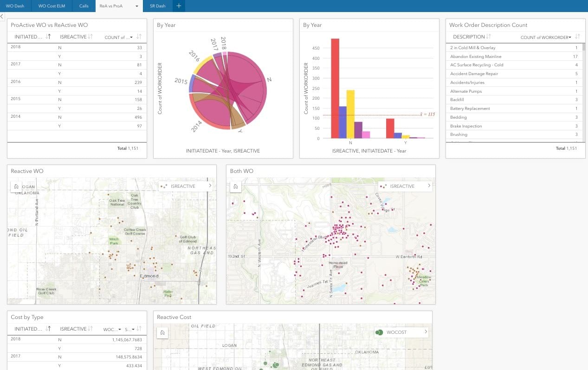
Task: Select the 'AC Surface Recycling - Cold' row
Action: (514, 65)
